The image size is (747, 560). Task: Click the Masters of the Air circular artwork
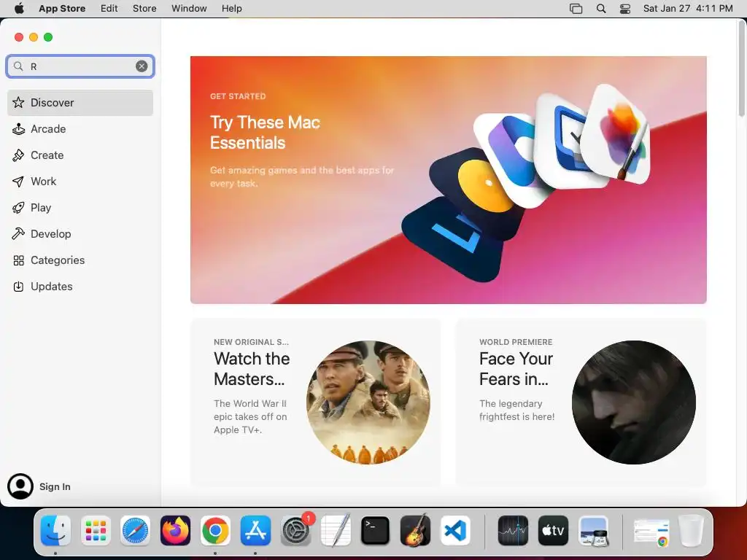[368, 402]
